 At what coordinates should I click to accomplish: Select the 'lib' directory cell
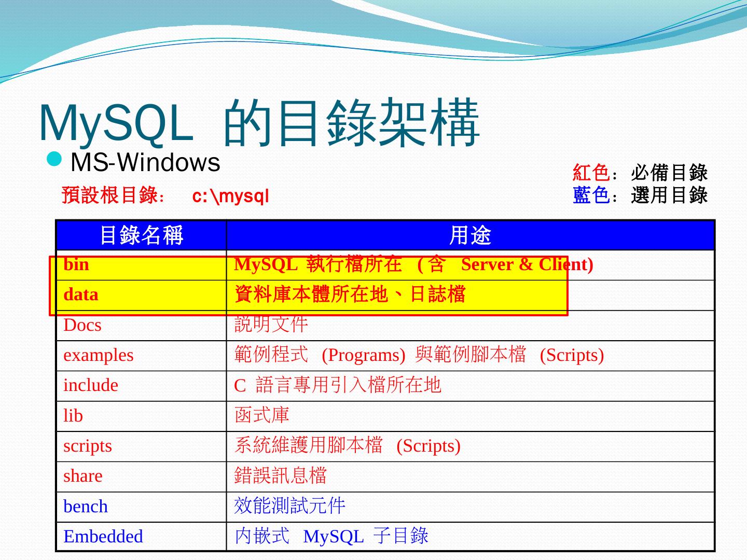(x=141, y=416)
